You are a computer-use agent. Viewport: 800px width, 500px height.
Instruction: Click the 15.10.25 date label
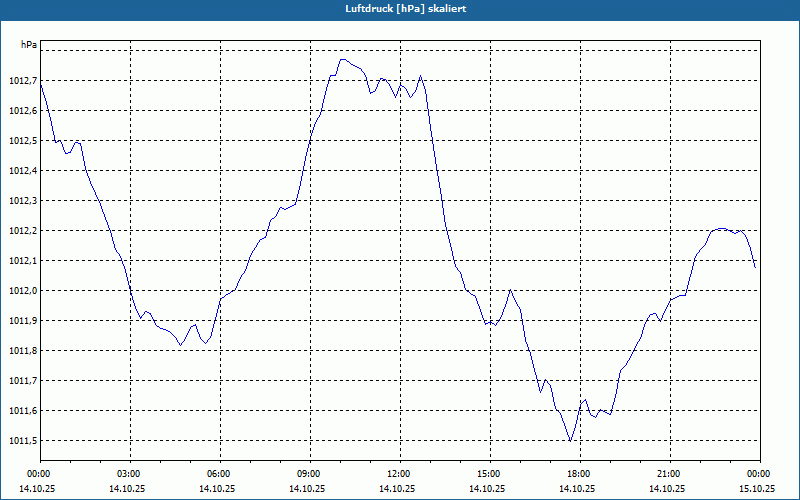757,488
